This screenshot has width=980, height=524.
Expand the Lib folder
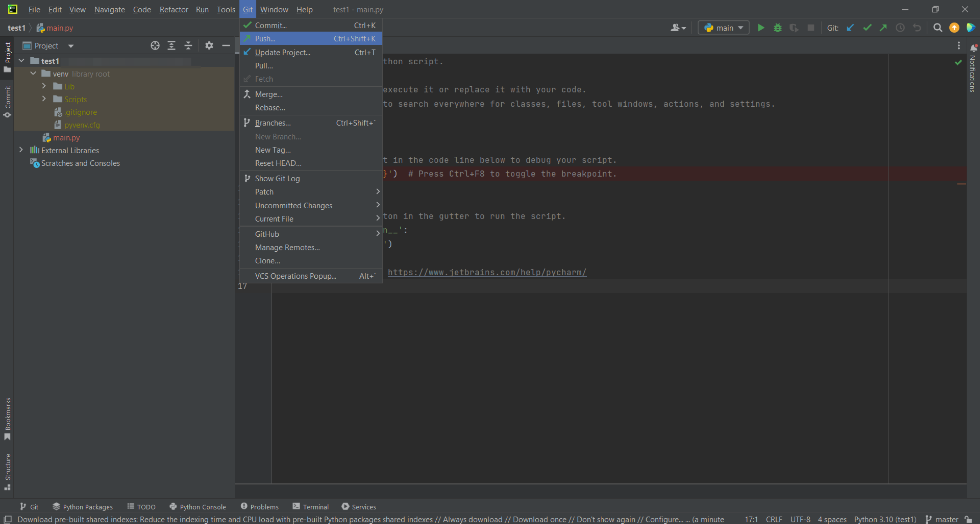pos(44,86)
